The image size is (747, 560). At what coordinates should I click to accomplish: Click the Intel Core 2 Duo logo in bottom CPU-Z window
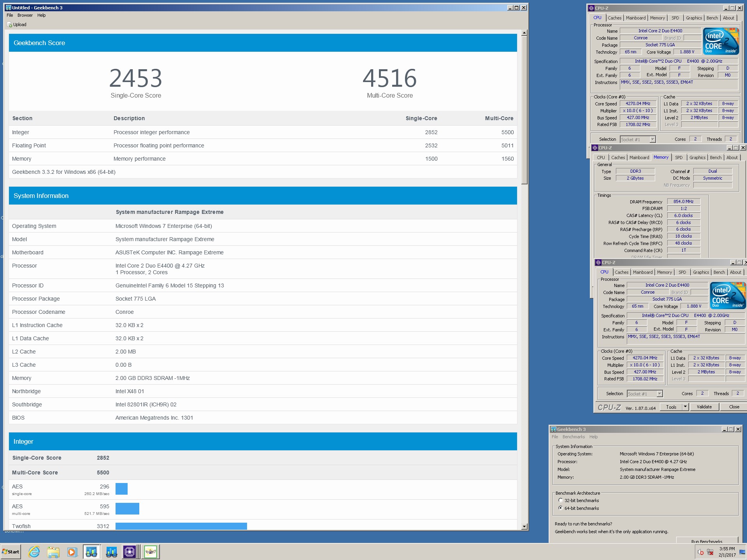coord(728,295)
